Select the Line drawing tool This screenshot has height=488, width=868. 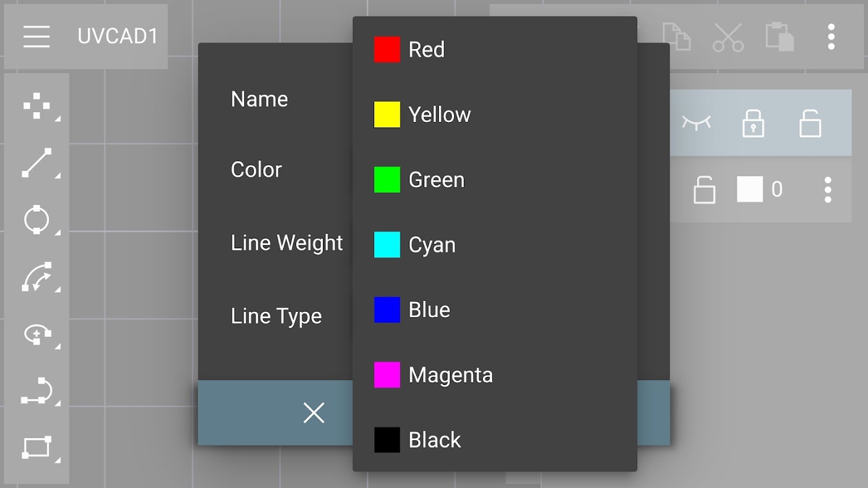pyautogui.click(x=37, y=163)
